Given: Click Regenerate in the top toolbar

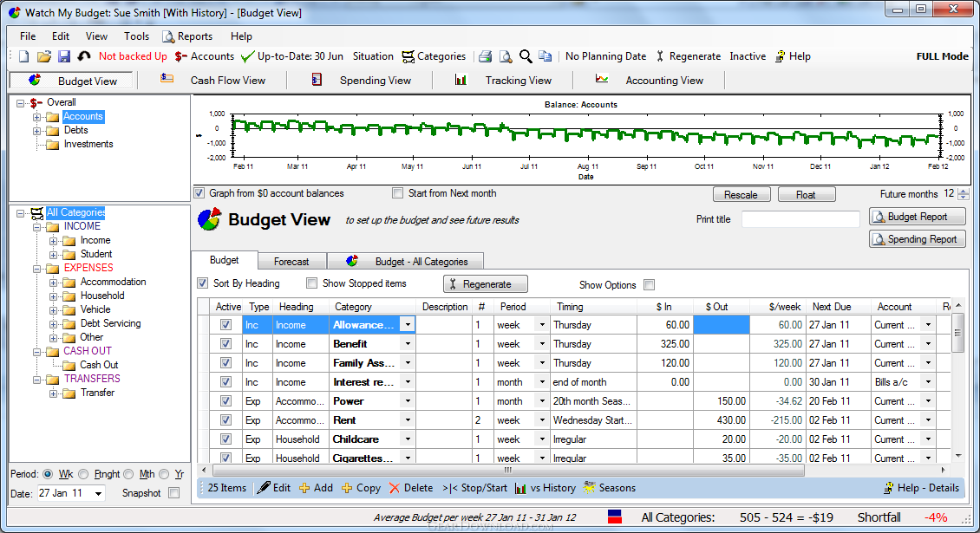Looking at the screenshot, I should (x=688, y=56).
